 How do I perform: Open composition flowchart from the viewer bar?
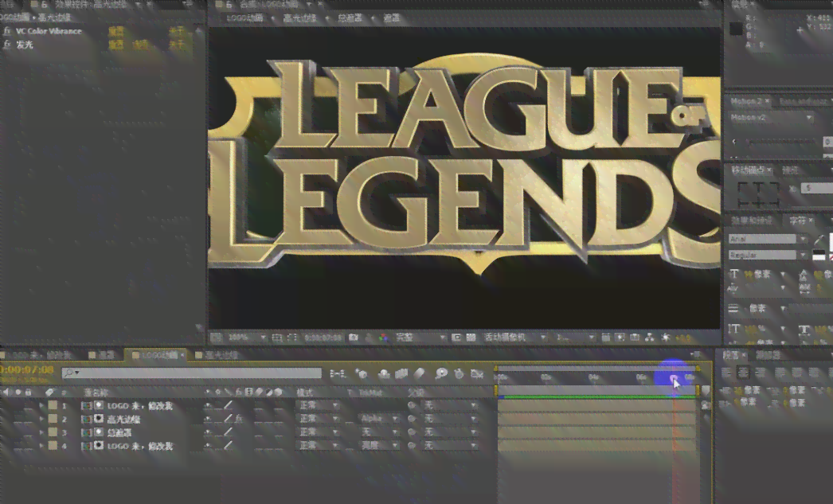pyautogui.click(x=649, y=338)
